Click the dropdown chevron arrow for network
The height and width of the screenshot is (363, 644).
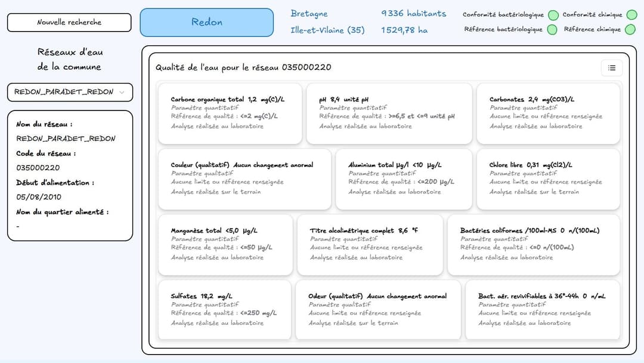[x=122, y=93]
